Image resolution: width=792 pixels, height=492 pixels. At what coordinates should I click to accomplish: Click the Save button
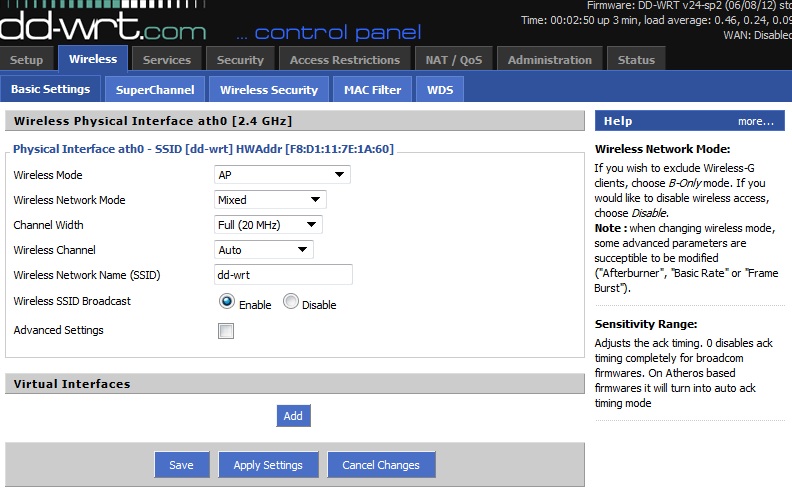click(x=182, y=465)
